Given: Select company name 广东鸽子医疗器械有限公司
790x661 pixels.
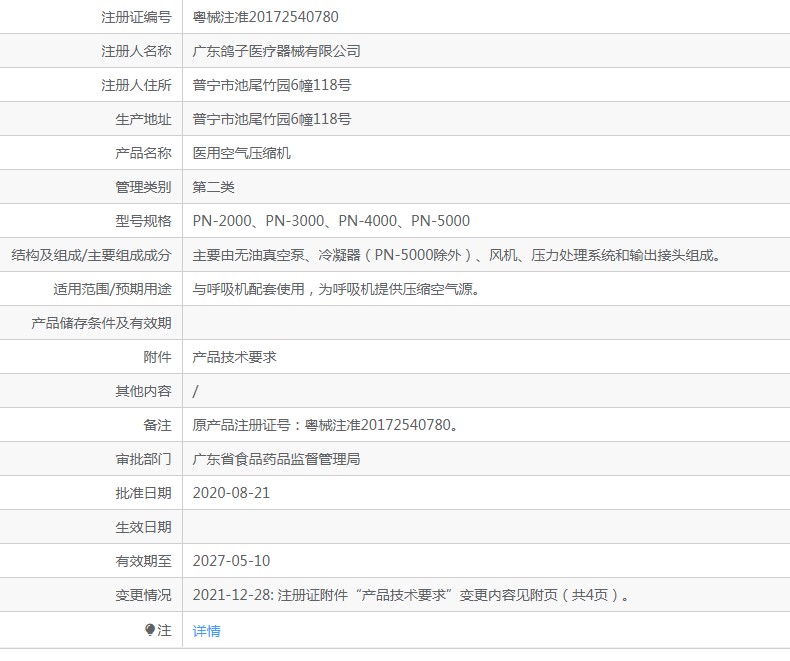Looking at the screenshot, I should [x=276, y=51].
